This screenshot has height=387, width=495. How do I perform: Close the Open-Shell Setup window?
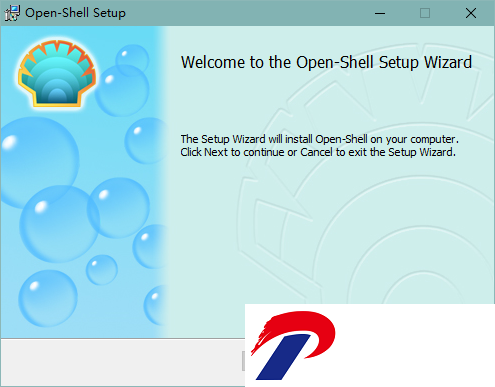[471, 13]
